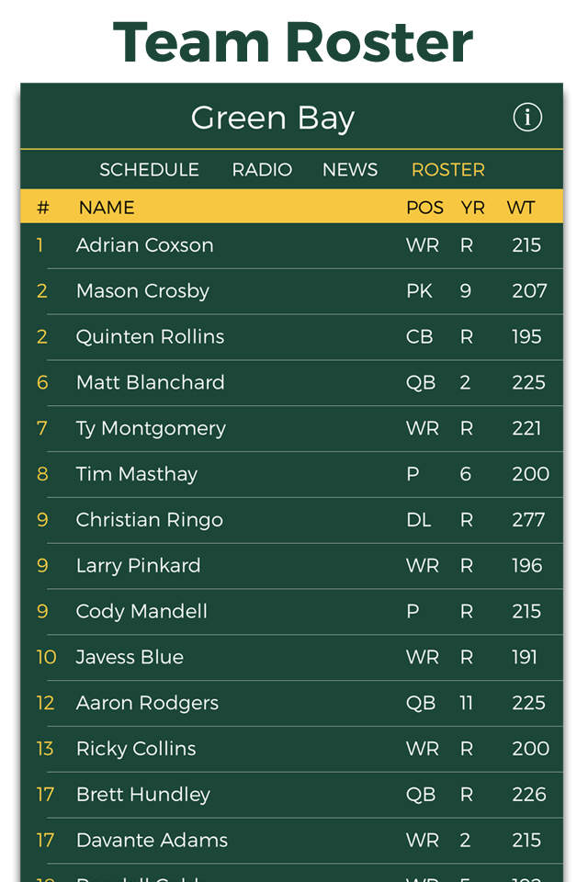Open Tim Masthay's player info
The image size is (588, 882).
tap(276, 474)
